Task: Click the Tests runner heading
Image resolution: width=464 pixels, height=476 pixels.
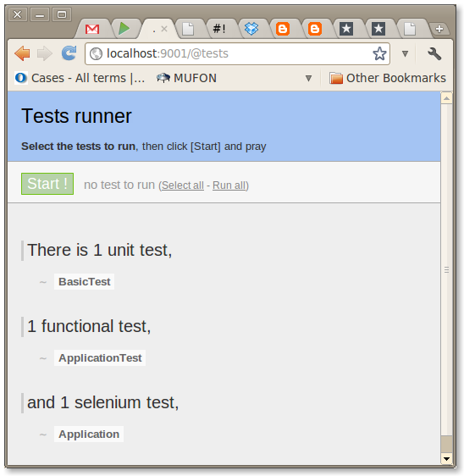Action: pyautogui.click(x=76, y=116)
